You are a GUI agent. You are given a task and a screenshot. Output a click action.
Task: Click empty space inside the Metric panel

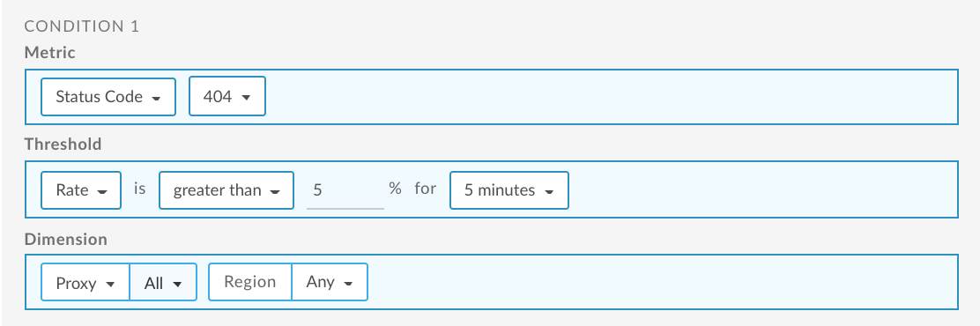pos(612,97)
